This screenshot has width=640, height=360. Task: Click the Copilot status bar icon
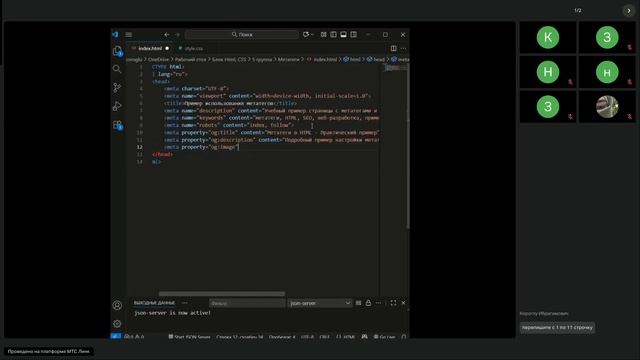tap(364, 337)
